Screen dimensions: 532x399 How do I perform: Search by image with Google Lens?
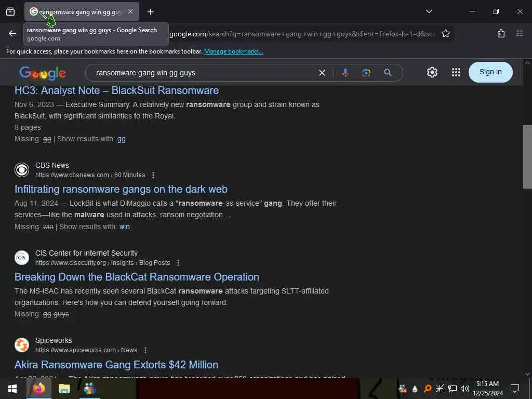(x=366, y=73)
